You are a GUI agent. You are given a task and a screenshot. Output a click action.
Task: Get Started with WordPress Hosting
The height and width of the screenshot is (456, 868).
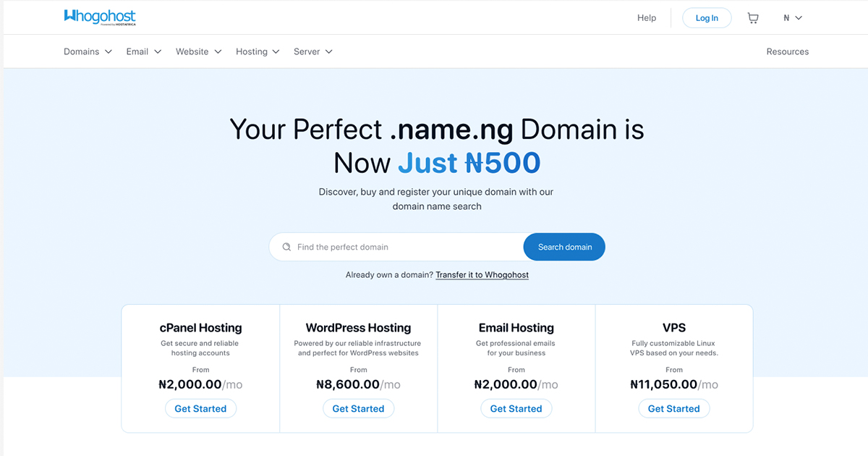(x=358, y=408)
